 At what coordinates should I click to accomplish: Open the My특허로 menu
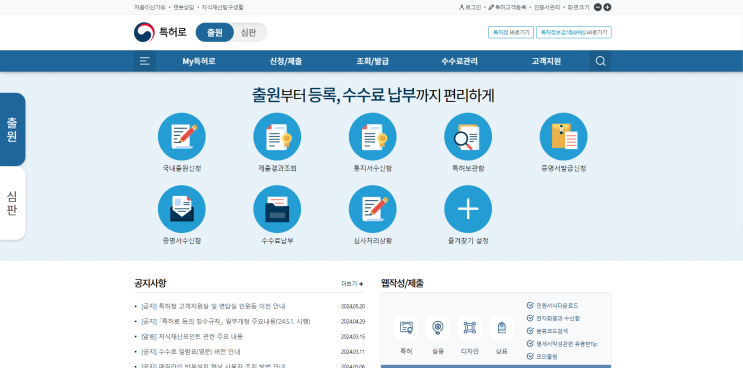click(199, 61)
